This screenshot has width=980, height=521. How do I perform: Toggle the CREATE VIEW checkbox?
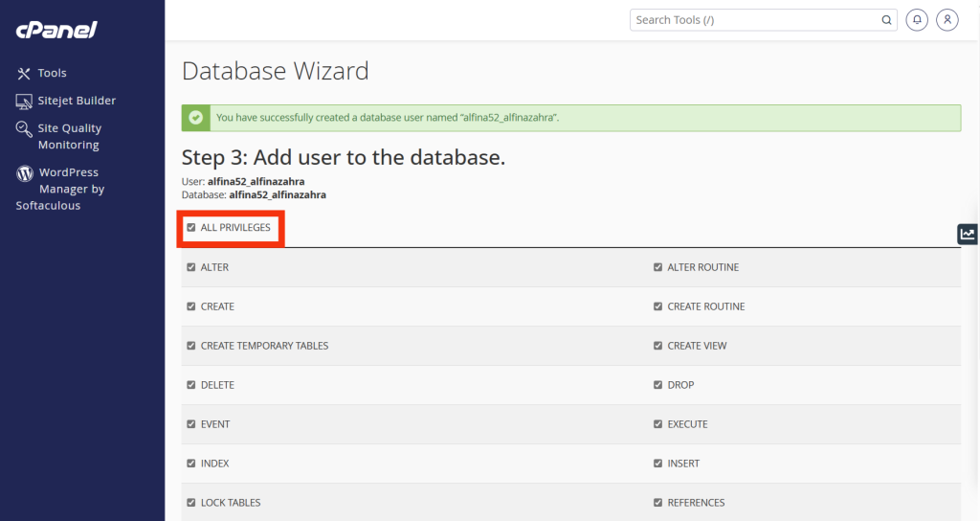658,346
